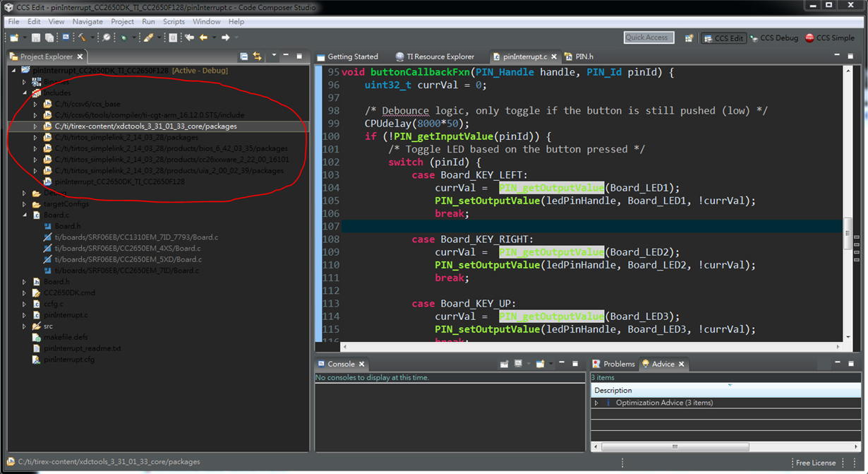Expand the src folder node

tap(24, 326)
